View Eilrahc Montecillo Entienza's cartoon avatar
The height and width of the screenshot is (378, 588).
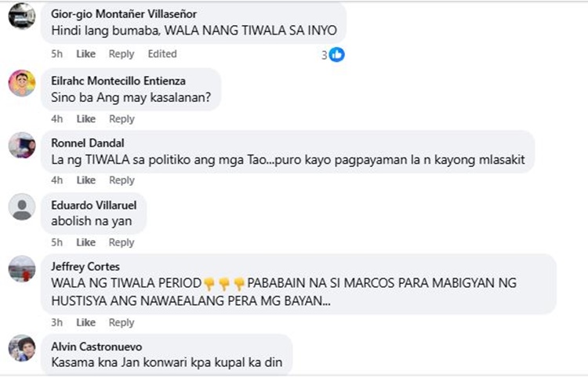pos(22,83)
